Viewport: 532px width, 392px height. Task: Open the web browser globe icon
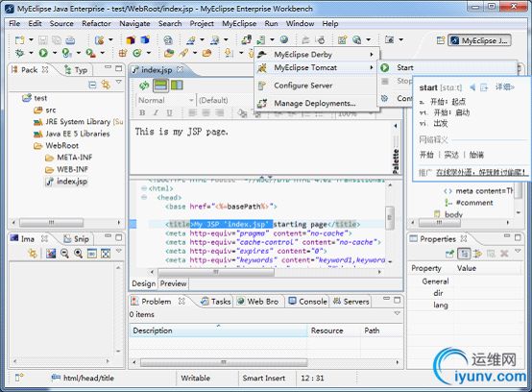tap(284, 39)
